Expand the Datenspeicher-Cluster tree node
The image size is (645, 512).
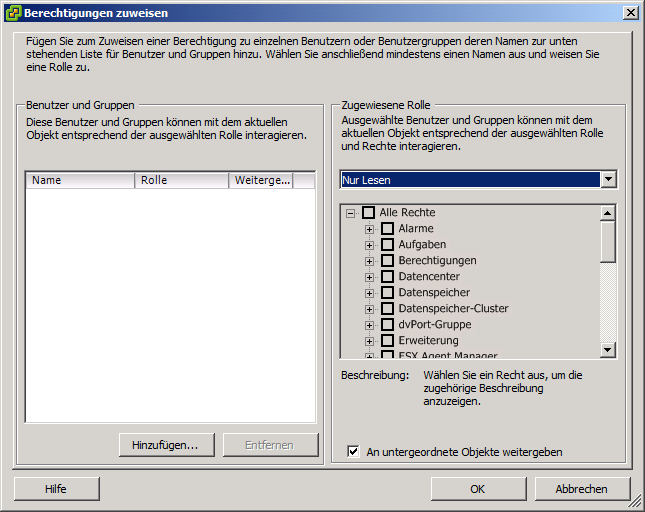(x=369, y=309)
